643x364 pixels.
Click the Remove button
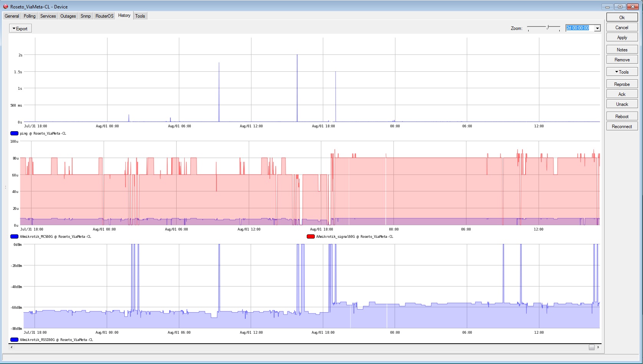622,59
